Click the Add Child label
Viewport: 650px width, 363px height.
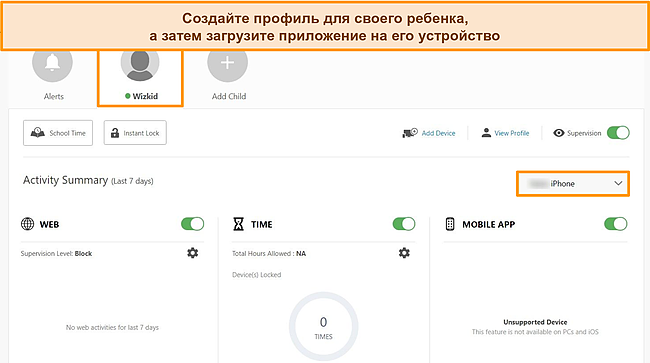click(229, 96)
